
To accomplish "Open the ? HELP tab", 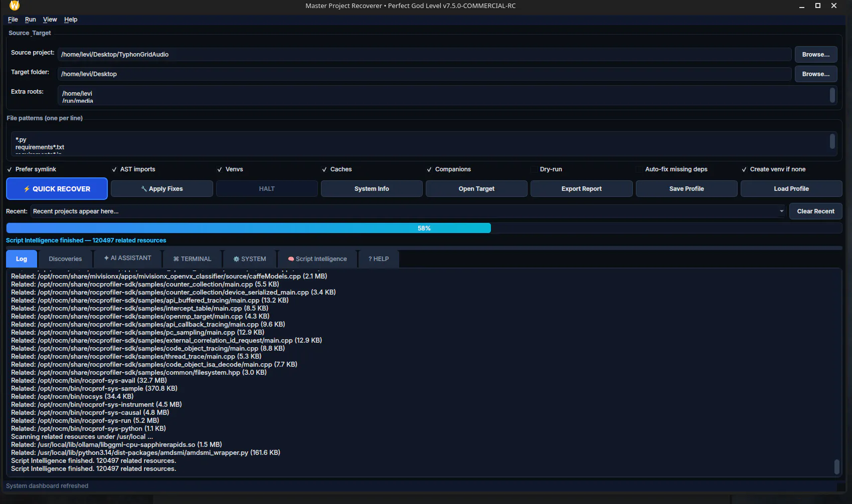I will (x=379, y=259).
